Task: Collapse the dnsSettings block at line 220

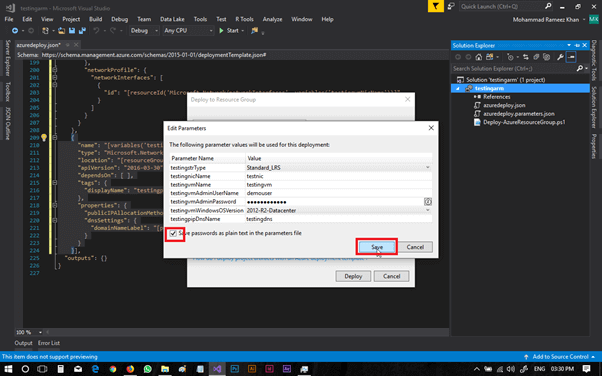Action: (55, 220)
